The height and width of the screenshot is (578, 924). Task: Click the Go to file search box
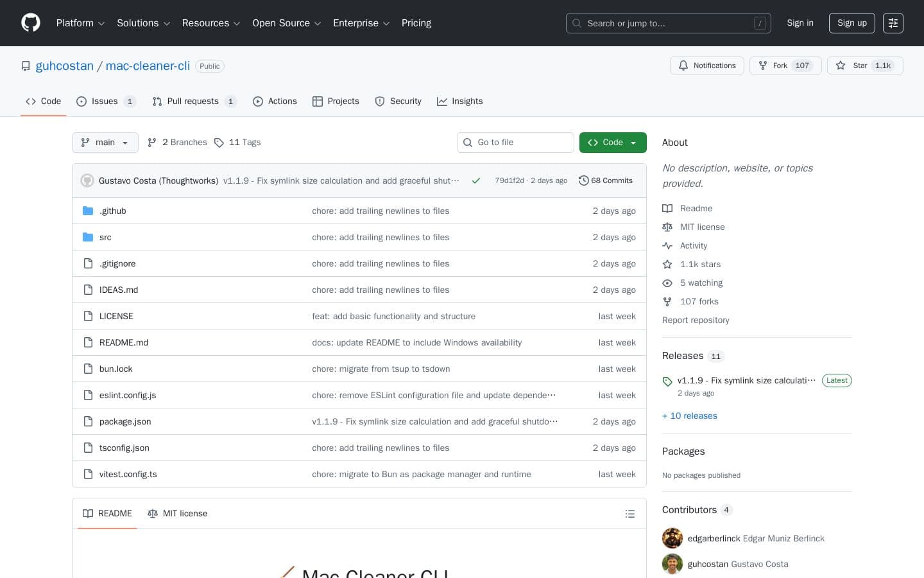[515, 143]
